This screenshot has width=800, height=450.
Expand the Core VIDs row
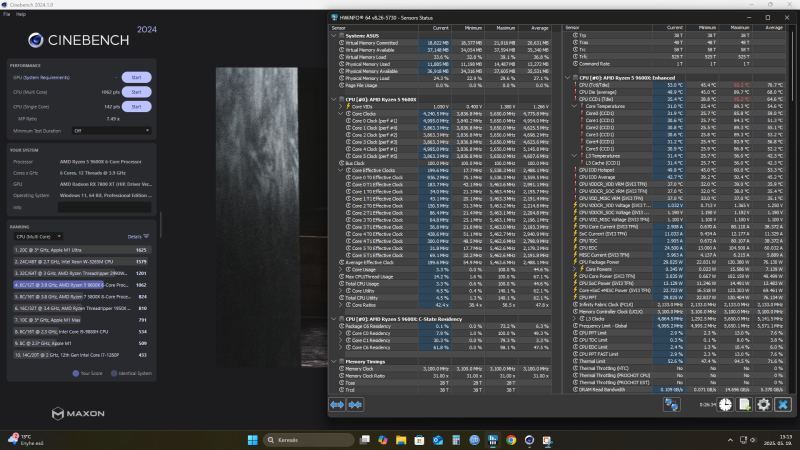[x=340, y=107]
